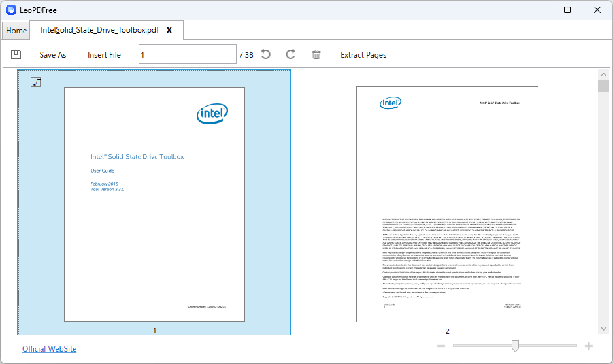613x364 pixels.
Task: Click the scrollbar down arrow
Action: click(x=603, y=329)
